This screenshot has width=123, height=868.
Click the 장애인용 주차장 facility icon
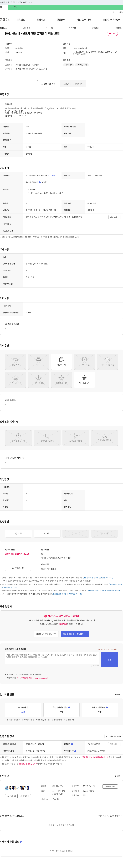19,438
